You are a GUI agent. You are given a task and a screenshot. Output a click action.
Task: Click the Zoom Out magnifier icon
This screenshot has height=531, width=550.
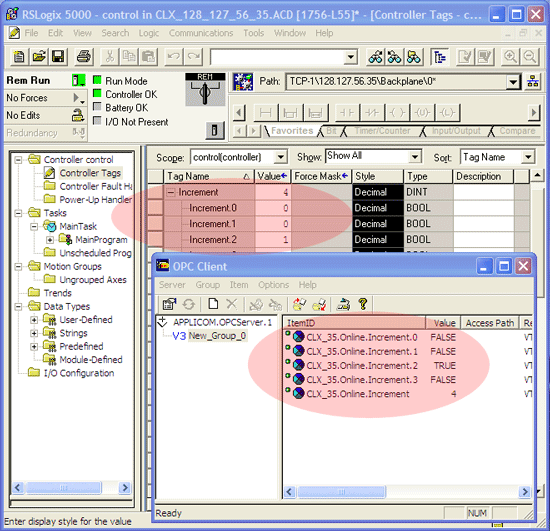point(530,57)
